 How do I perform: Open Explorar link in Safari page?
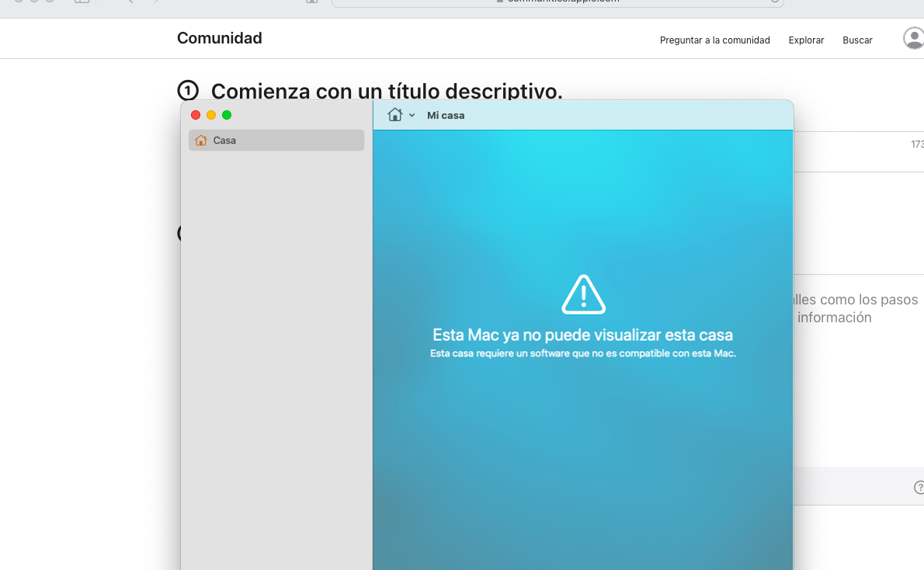click(806, 40)
